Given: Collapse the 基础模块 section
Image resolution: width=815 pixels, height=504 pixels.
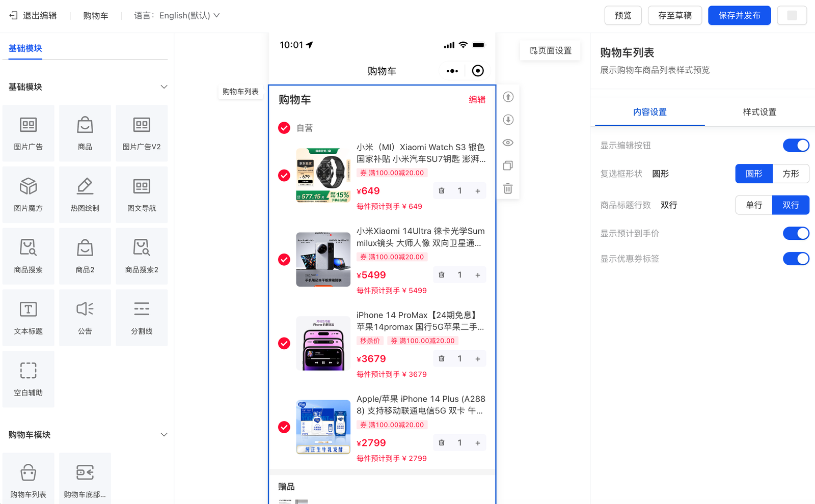Looking at the screenshot, I should tap(164, 87).
